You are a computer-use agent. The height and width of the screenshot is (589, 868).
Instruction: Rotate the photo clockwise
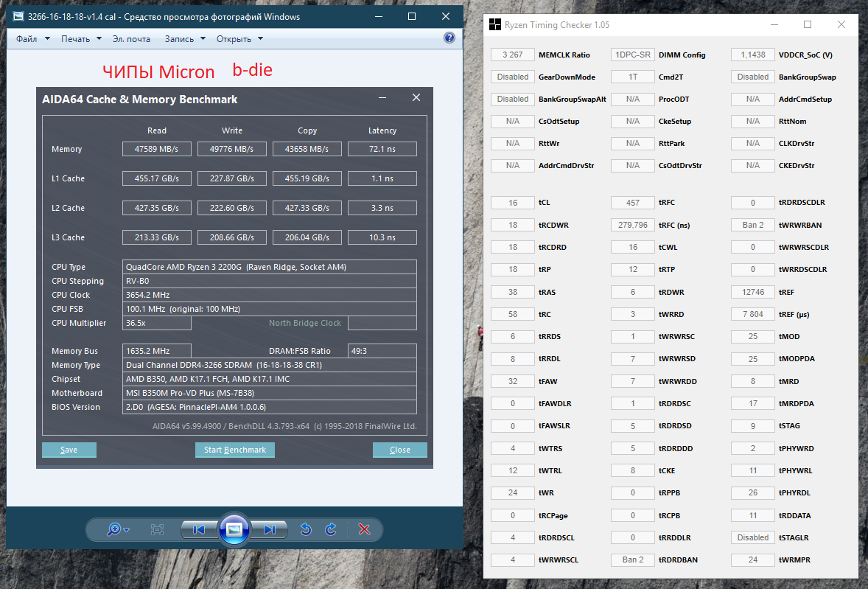pos(331,530)
